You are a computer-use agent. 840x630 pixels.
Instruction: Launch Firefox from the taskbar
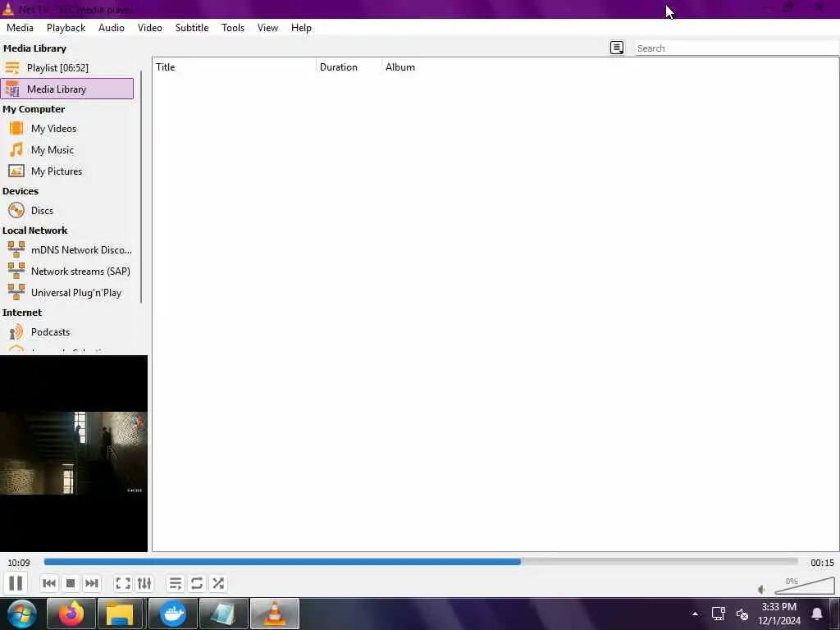(71, 614)
